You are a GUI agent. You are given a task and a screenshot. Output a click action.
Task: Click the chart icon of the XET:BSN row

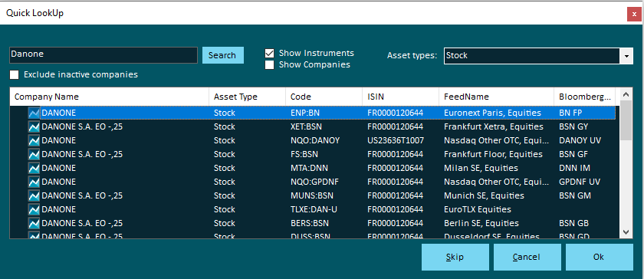(34, 126)
